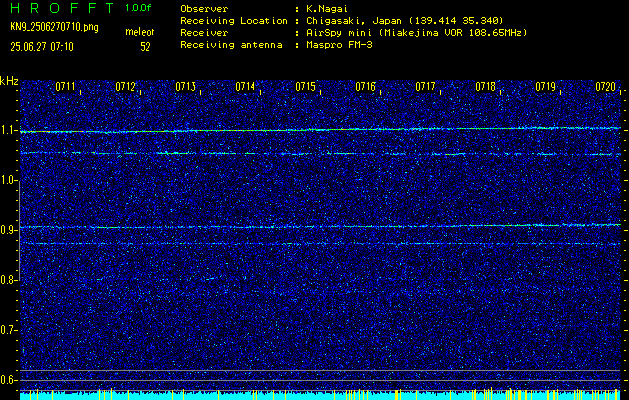Click the cyan signal level strip at bottom

(x=320, y=395)
